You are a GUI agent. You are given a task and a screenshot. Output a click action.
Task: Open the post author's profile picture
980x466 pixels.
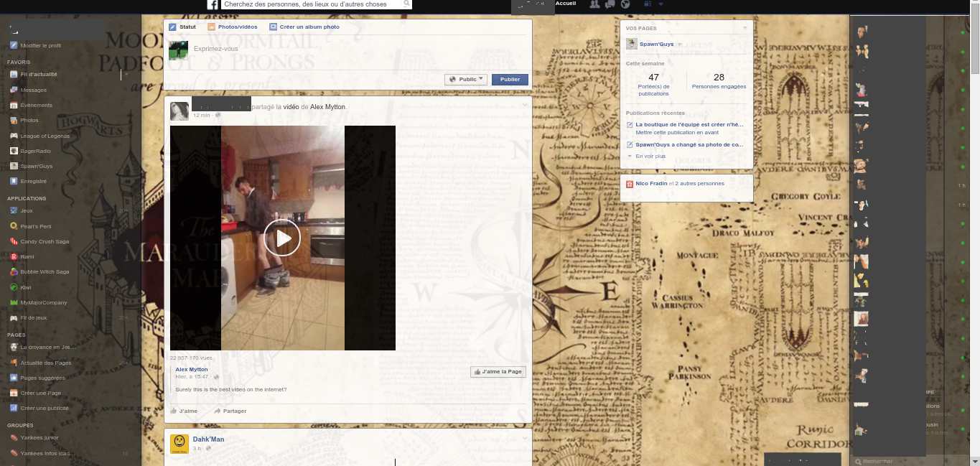[179, 111]
